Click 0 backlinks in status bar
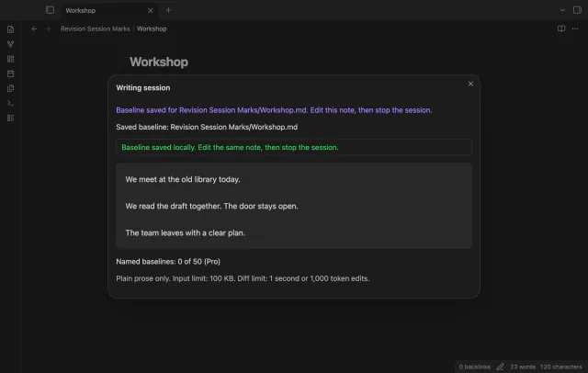 coord(474,367)
